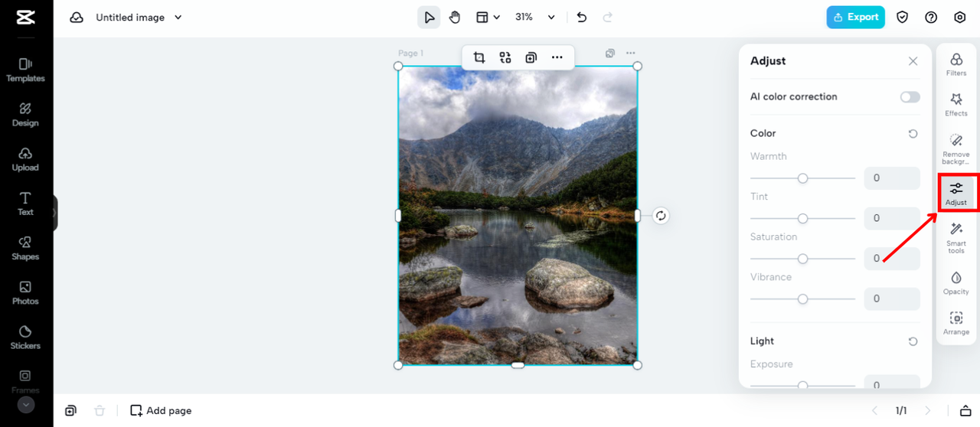Click the Tint slider handle
The width and height of the screenshot is (980, 427).
coord(802,218)
